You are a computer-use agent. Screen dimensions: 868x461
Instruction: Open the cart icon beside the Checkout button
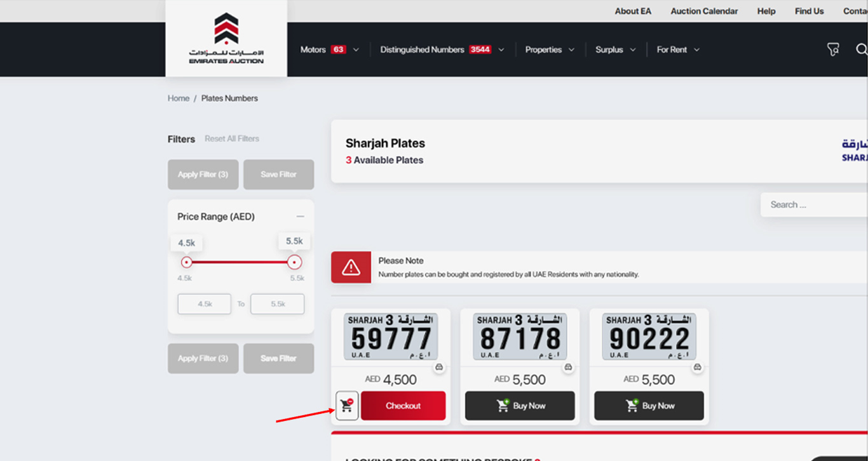click(346, 405)
